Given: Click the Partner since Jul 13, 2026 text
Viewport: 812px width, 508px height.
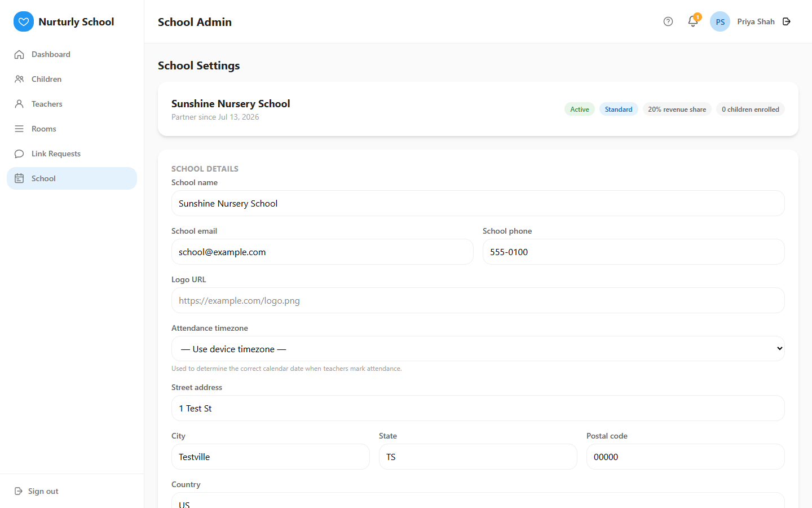Looking at the screenshot, I should pyautogui.click(x=215, y=117).
